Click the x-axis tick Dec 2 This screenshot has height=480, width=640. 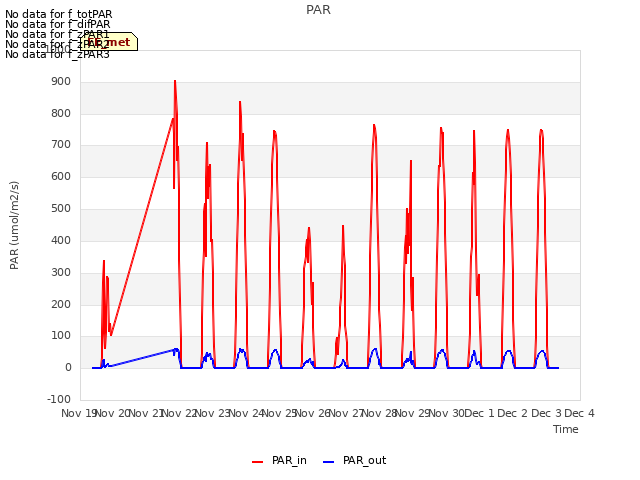(513, 413)
